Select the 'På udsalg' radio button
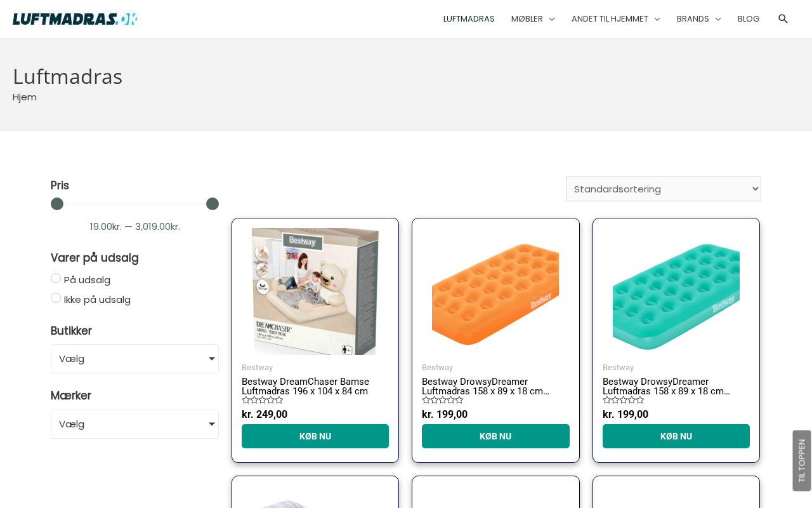Viewport: 812px width, 508px height. click(56, 278)
